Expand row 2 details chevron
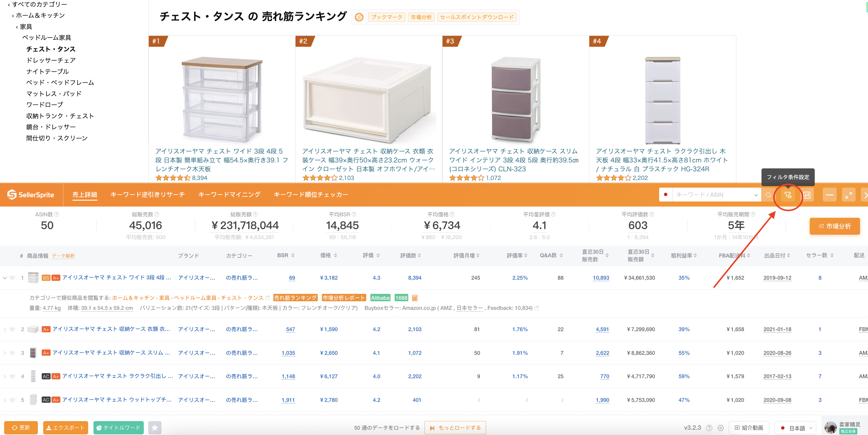868x435 pixels. 5,329
